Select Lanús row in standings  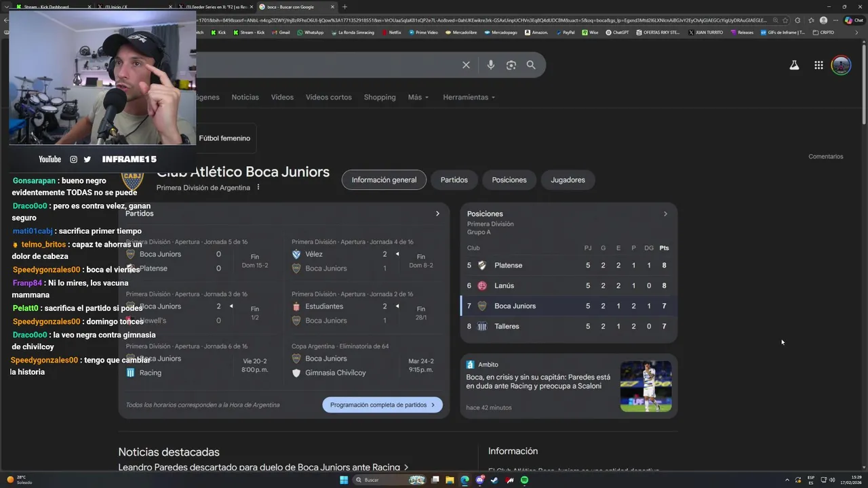tap(568, 285)
